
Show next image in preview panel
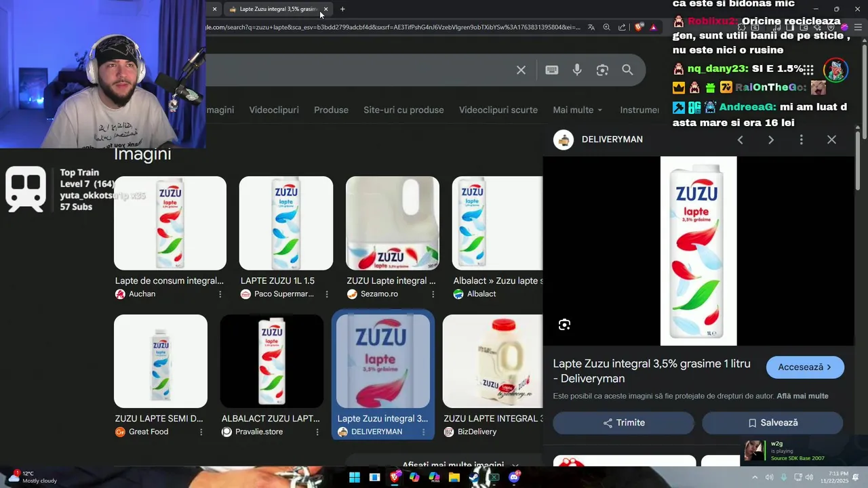click(771, 140)
